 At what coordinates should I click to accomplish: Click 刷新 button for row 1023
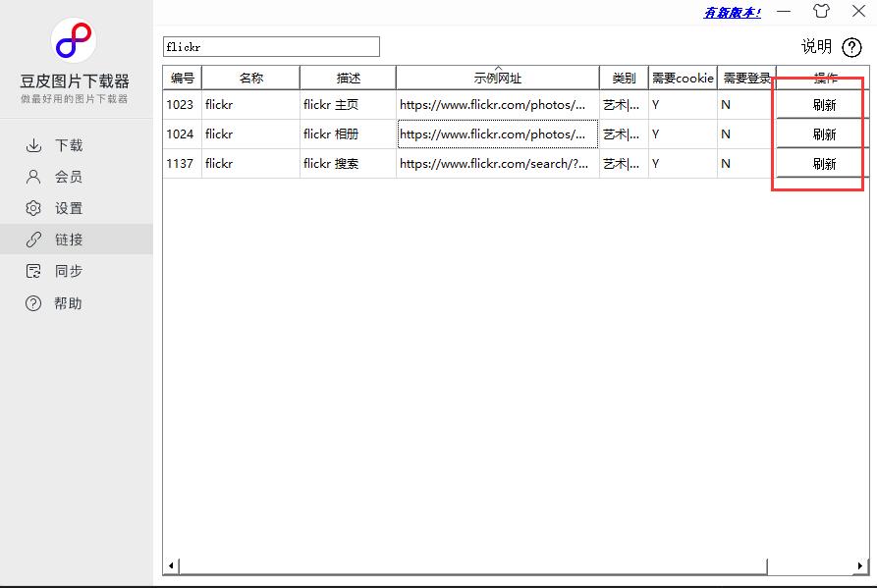pos(823,104)
